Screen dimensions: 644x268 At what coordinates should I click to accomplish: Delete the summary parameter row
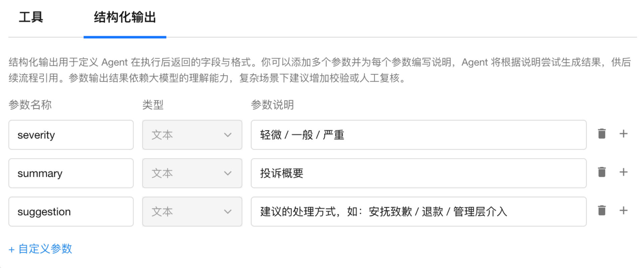pyautogui.click(x=602, y=172)
